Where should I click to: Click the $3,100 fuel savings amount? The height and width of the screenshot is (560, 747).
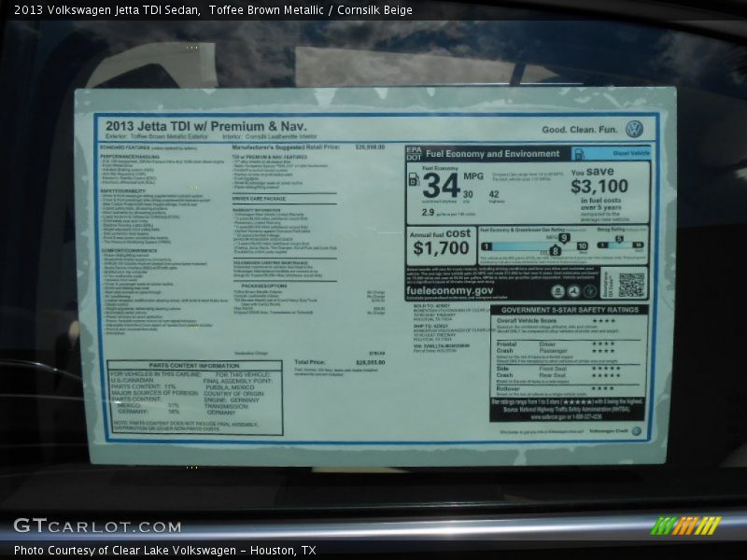pyautogui.click(x=599, y=187)
